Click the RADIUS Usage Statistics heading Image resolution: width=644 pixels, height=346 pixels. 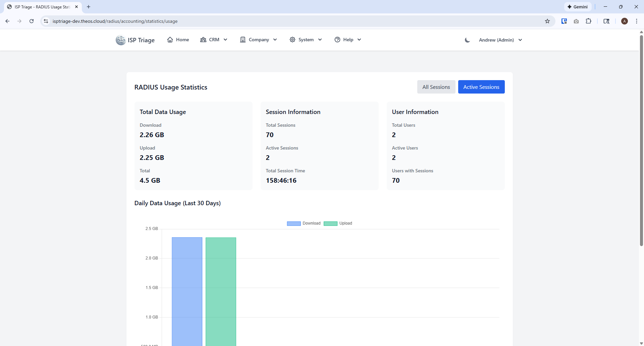tap(171, 87)
